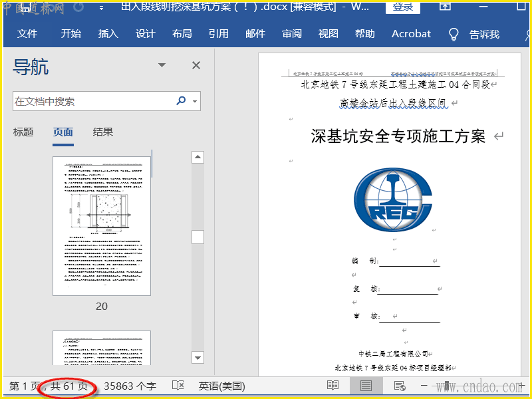This screenshot has height=399, width=532.
Task: Select the 审阅 ribbon tab
Action: (292, 34)
